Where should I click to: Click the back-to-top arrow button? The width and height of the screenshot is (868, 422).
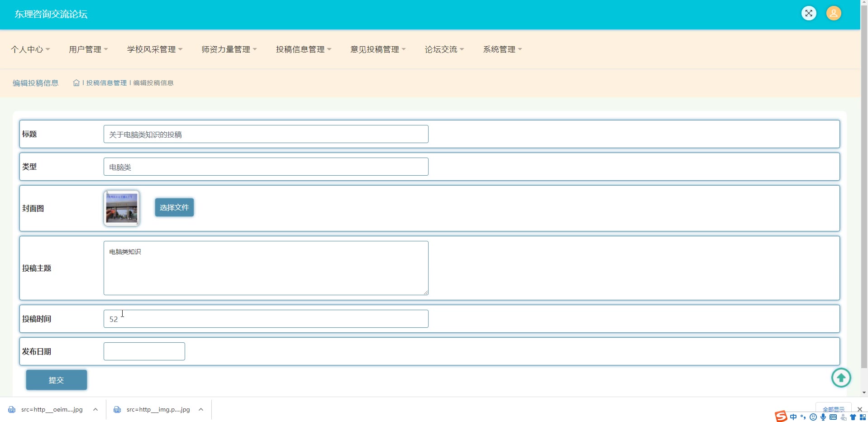coord(841,378)
